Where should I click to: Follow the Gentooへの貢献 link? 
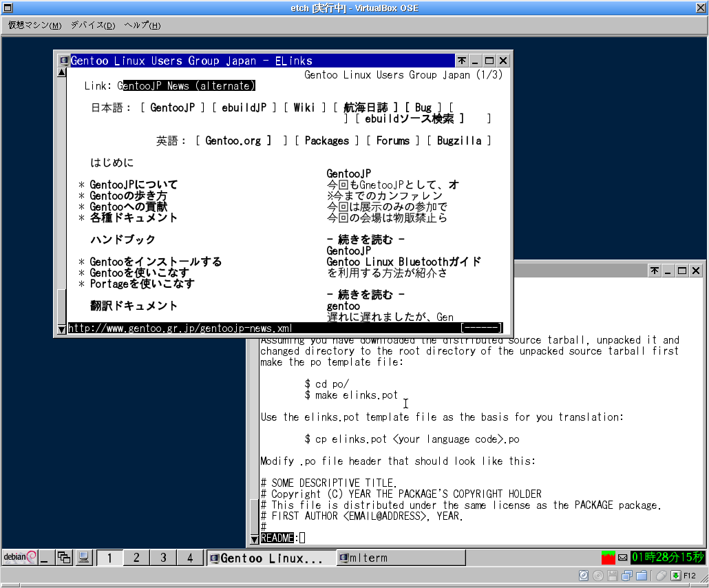point(129,207)
